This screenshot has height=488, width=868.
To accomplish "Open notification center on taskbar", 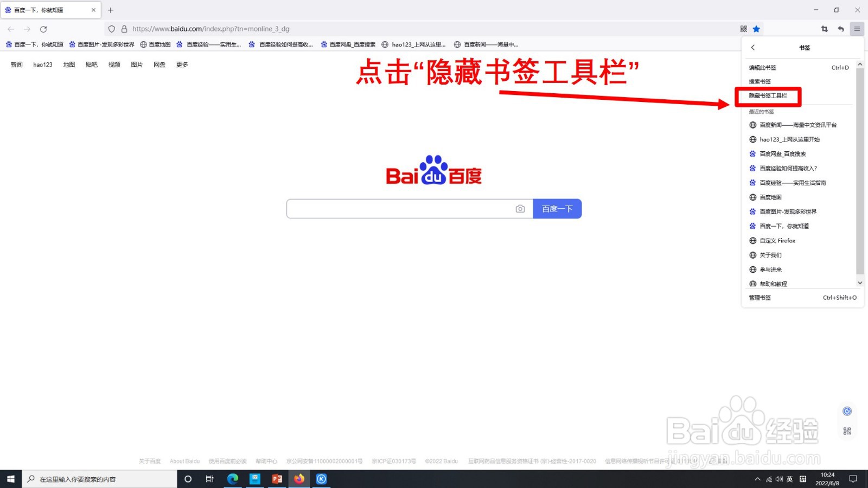I will pyautogui.click(x=853, y=479).
